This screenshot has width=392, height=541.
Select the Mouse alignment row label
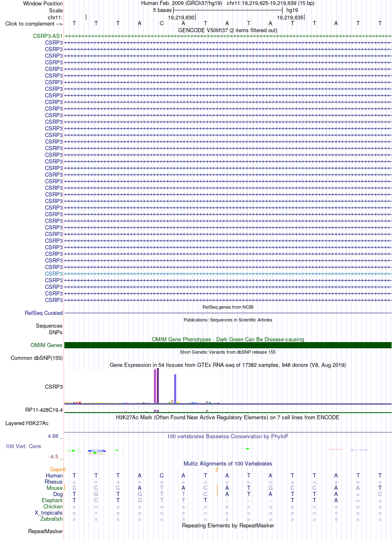[55, 488]
